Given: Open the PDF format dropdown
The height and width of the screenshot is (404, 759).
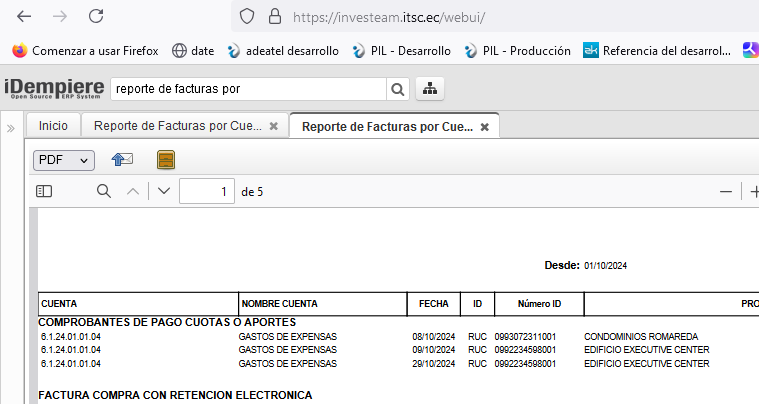Looking at the screenshot, I should pyautogui.click(x=64, y=160).
